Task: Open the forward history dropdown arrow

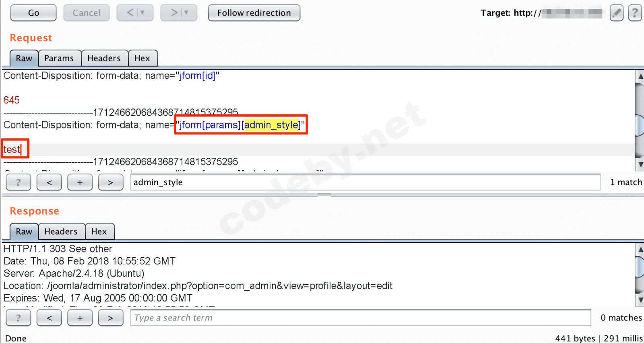Action: (186, 13)
